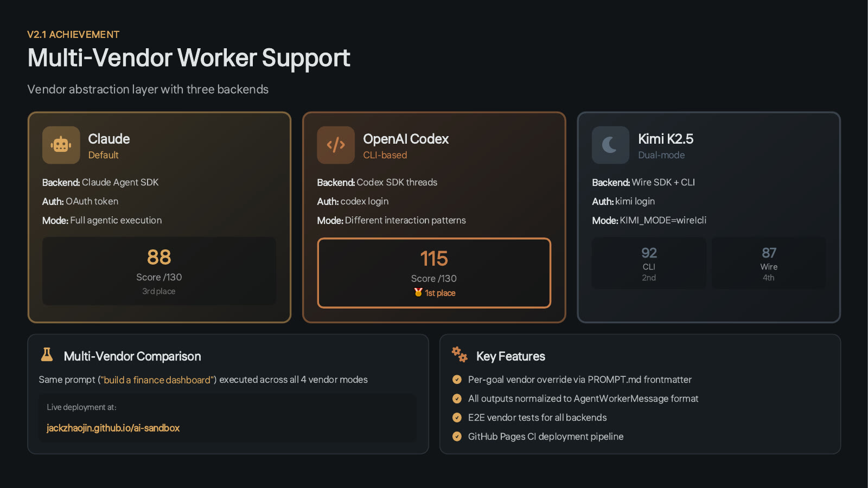The width and height of the screenshot is (868, 488).
Task: Click Mode: Different interaction patterns line
Action: [x=392, y=220]
